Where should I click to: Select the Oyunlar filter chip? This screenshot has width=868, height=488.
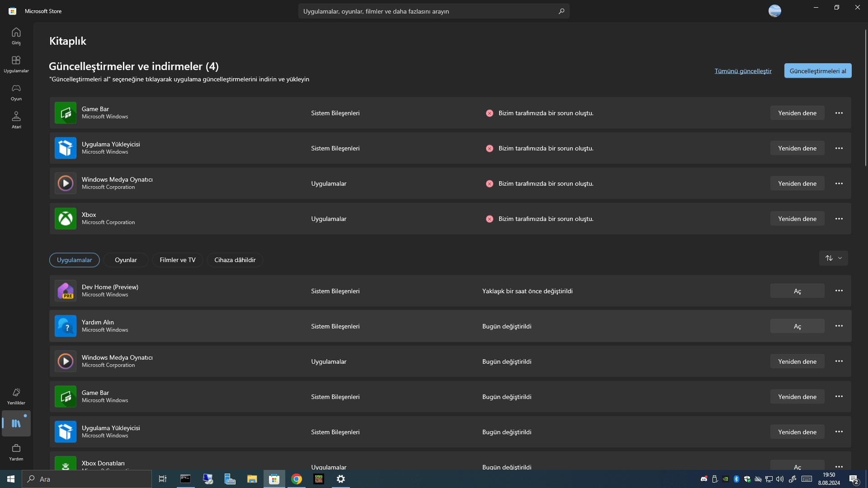[126, 260]
